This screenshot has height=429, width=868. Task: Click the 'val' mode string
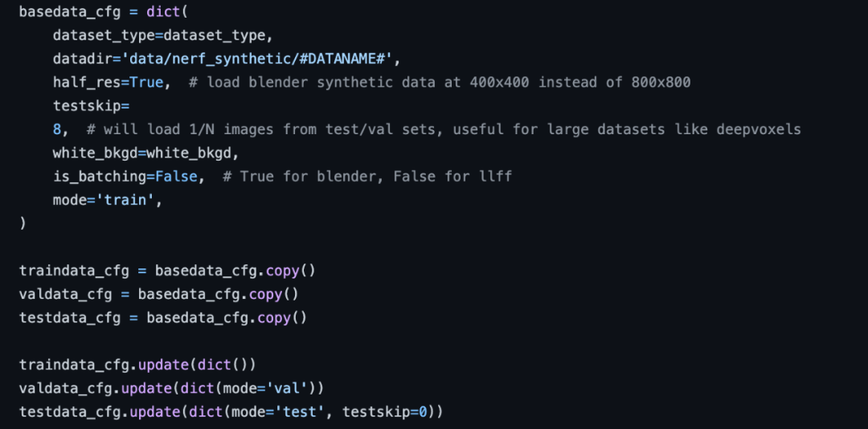(289, 388)
